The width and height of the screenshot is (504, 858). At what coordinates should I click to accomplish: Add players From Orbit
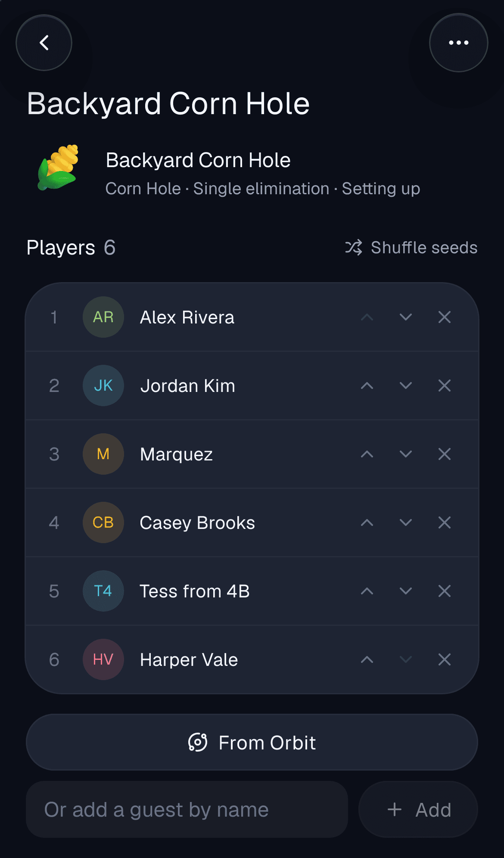pyautogui.click(x=252, y=743)
